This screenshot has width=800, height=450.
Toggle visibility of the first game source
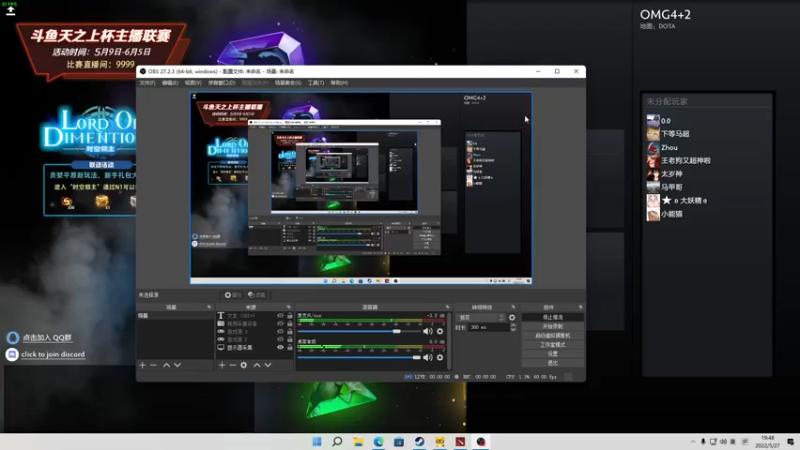280,332
